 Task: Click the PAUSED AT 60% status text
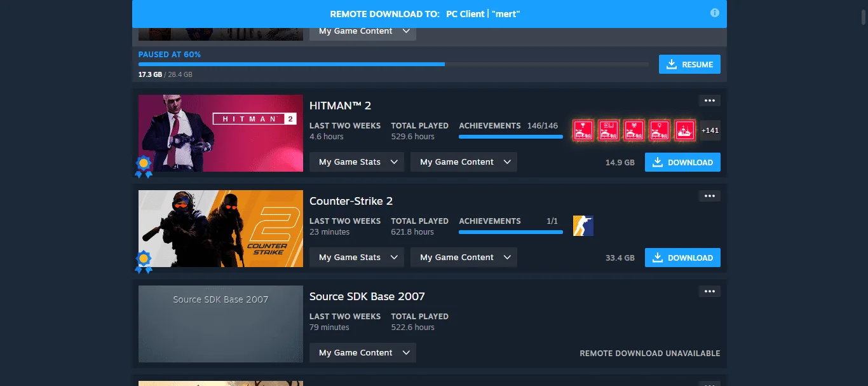(x=170, y=55)
